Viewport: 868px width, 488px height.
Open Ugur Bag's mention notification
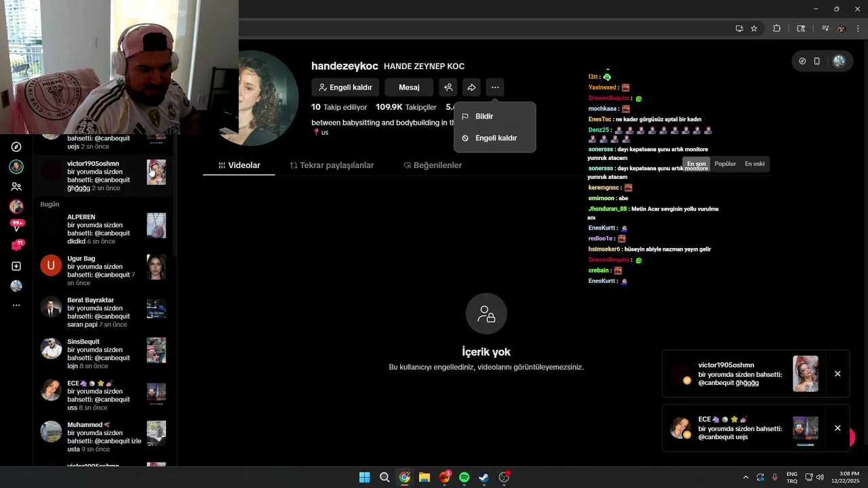click(103, 270)
